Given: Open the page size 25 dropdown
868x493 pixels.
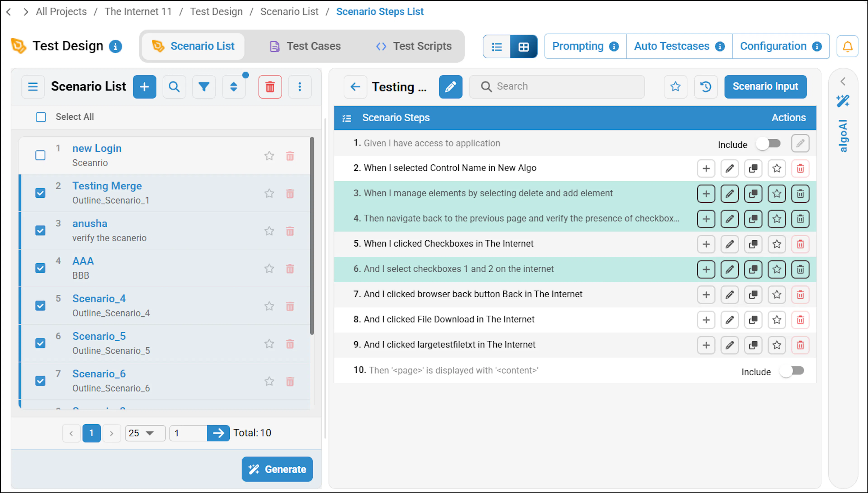Looking at the screenshot, I should pos(145,433).
